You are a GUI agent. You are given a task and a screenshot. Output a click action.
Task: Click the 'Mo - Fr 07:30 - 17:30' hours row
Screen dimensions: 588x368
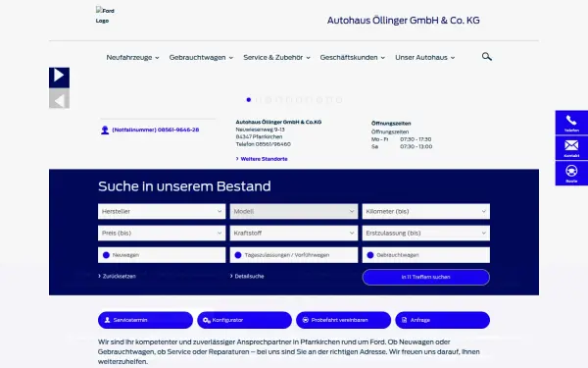click(x=401, y=139)
